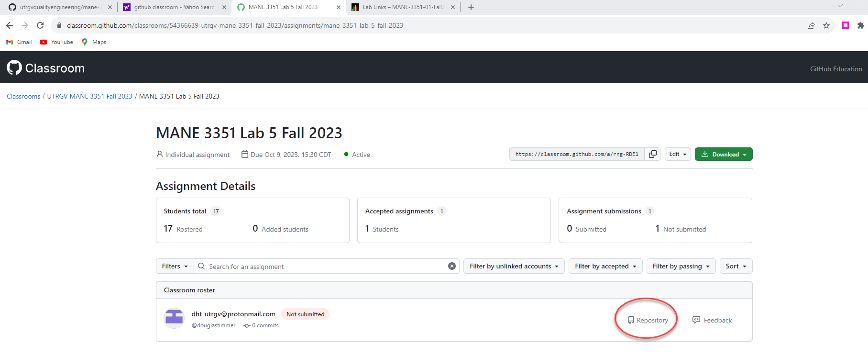
Task: Clear the assignment search field
Action: pyautogui.click(x=451, y=266)
